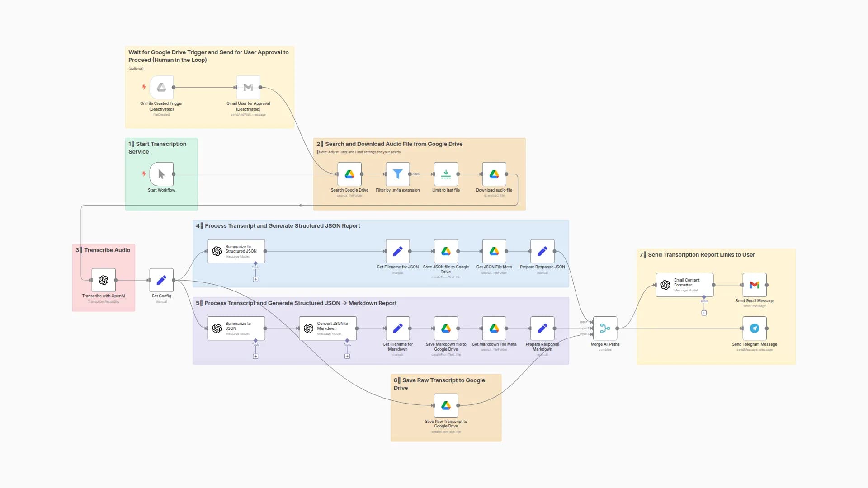Select note Wait for Google Drive Trigger heading
The width and height of the screenshot is (868, 488).
click(208, 56)
